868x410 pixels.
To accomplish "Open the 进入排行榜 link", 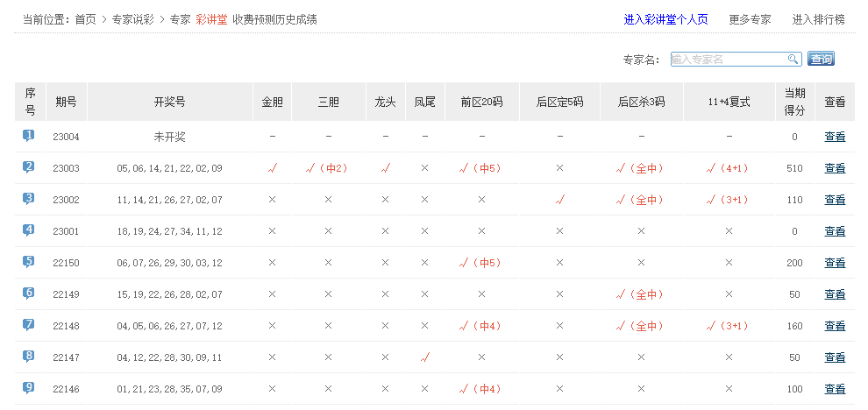I will (x=818, y=19).
